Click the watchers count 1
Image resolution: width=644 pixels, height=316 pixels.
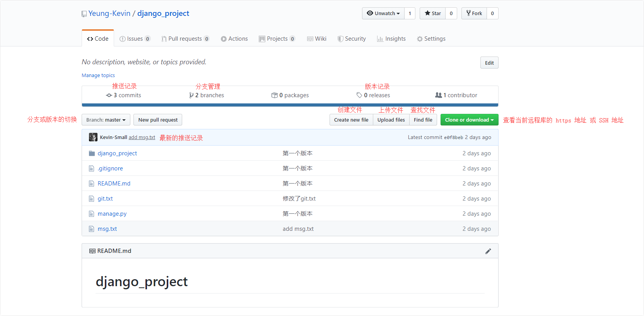[410, 13]
